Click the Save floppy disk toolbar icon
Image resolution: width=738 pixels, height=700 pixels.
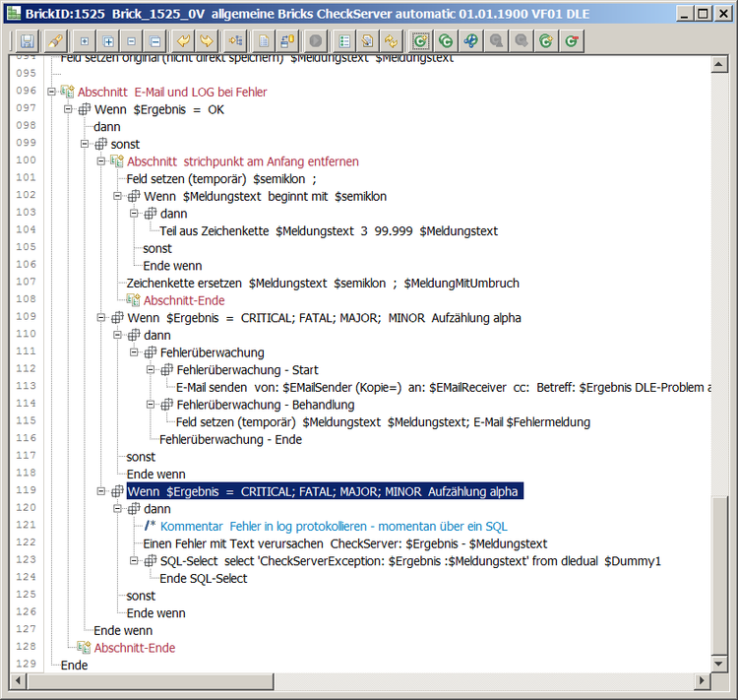(x=28, y=41)
